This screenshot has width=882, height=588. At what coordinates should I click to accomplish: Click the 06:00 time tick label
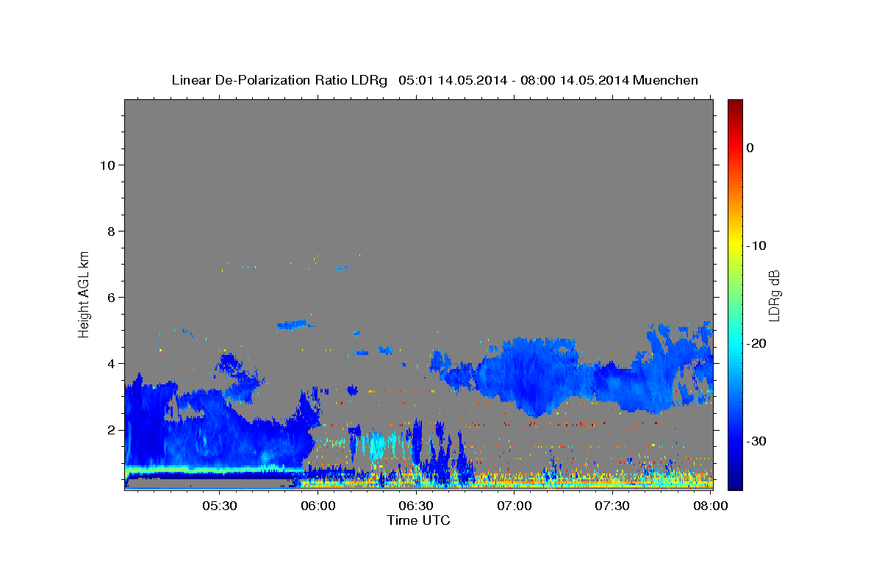click(318, 506)
